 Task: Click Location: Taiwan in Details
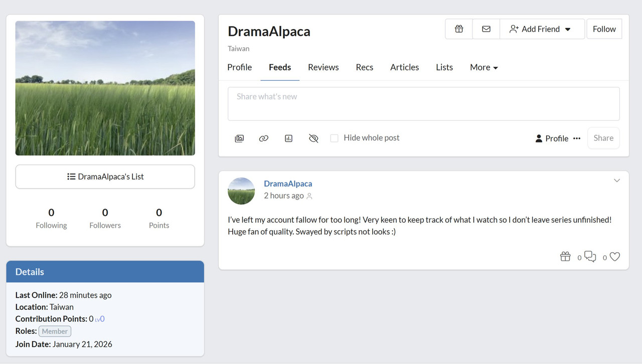point(45,307)
